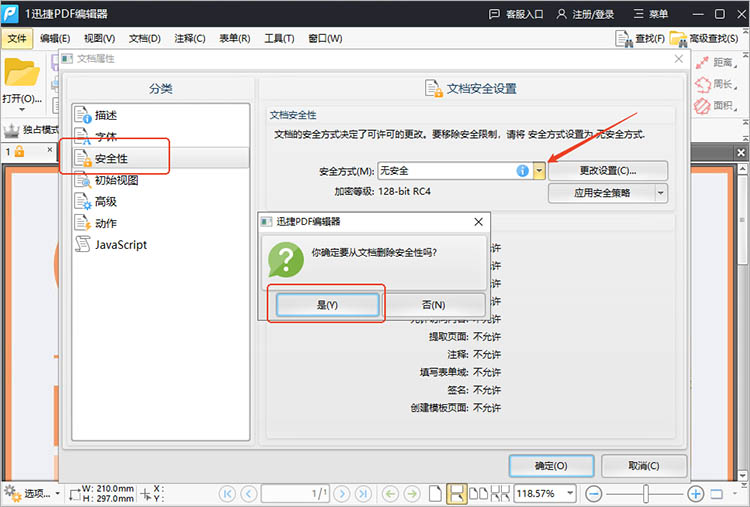Viewport: 750px width, 507px height.
Task: Open the 菜单 hamburger menu
Action: click(651, 14)
